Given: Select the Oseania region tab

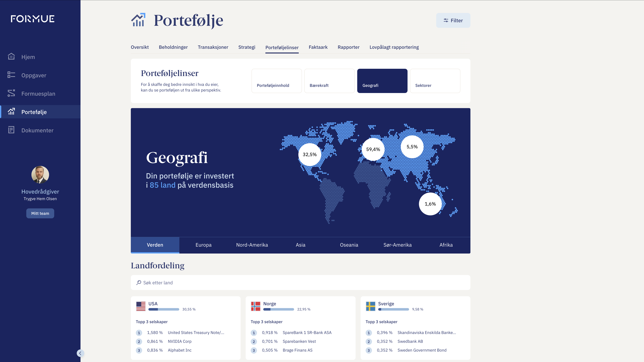Looking at the screenshot, I should point(349,245).
